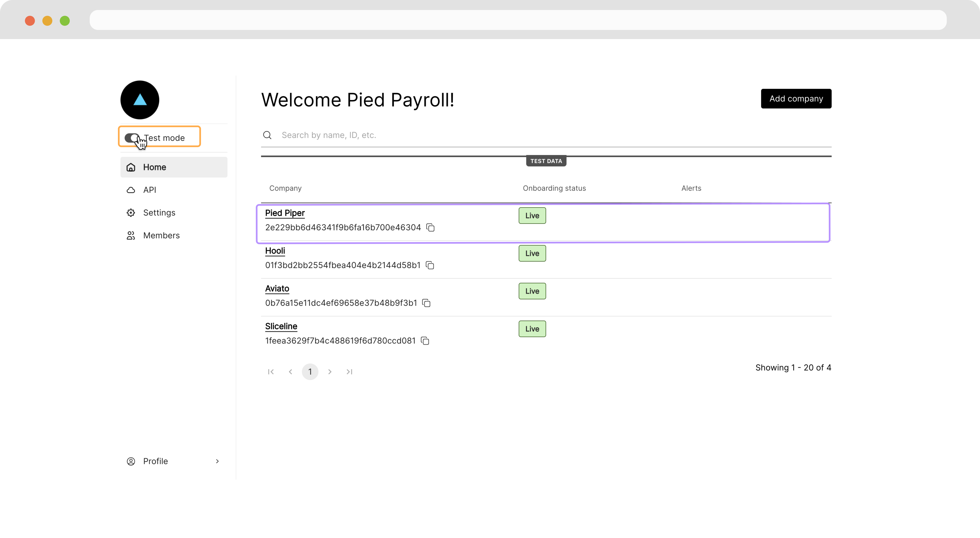This screenshot has height=538, width=980.
Task: Copy the Hooli company ID
Action: click(430, 265)
